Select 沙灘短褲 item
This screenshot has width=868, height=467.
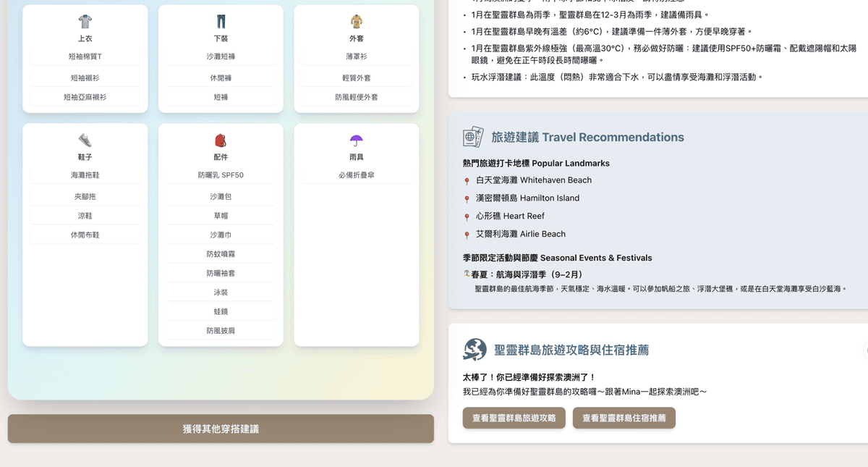(x=221, y=56)
